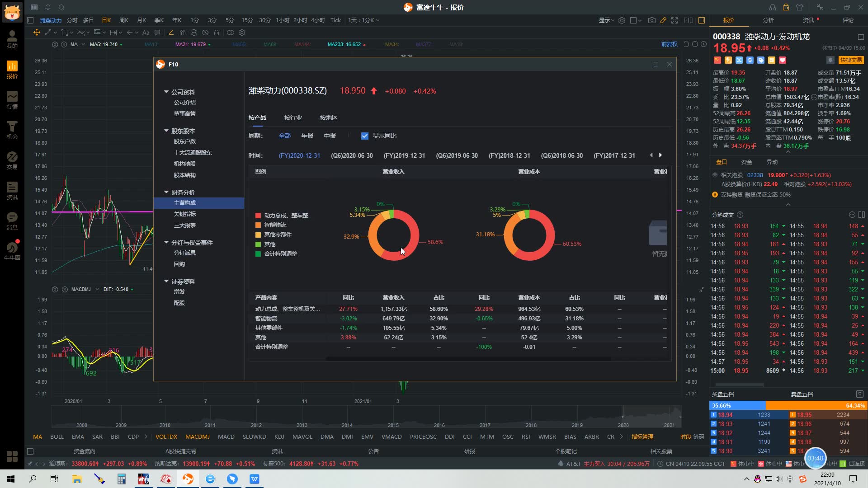The image size is (868, 488).
Task: Open the 我的 (Me) sidebar icon
Action: (x=12, y=40)
